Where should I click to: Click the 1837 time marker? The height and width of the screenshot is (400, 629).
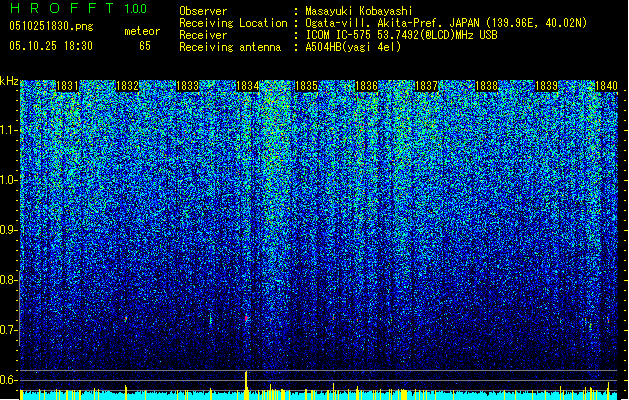pyautogui.click(x=426, y=86)
